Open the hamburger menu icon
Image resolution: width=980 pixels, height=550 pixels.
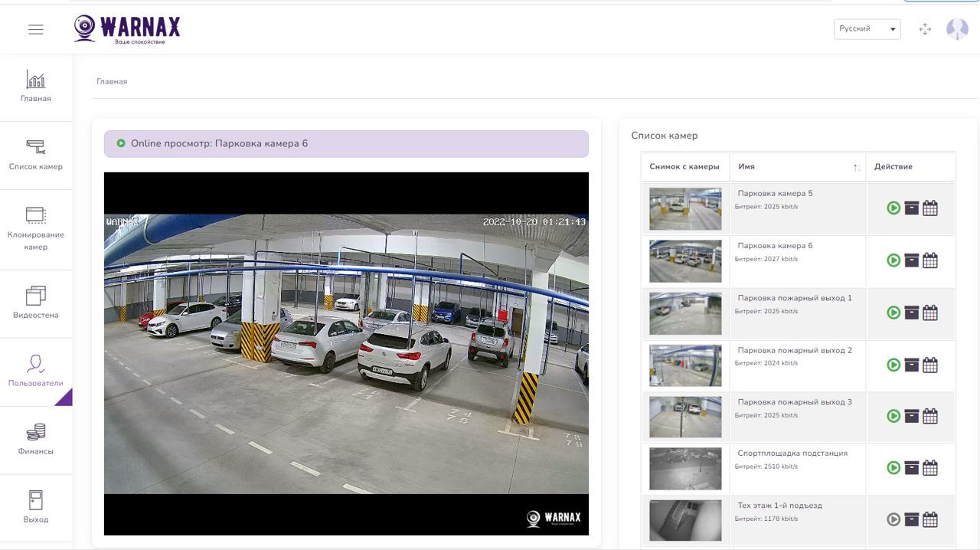pyautogui.click(x=36, y=29)
